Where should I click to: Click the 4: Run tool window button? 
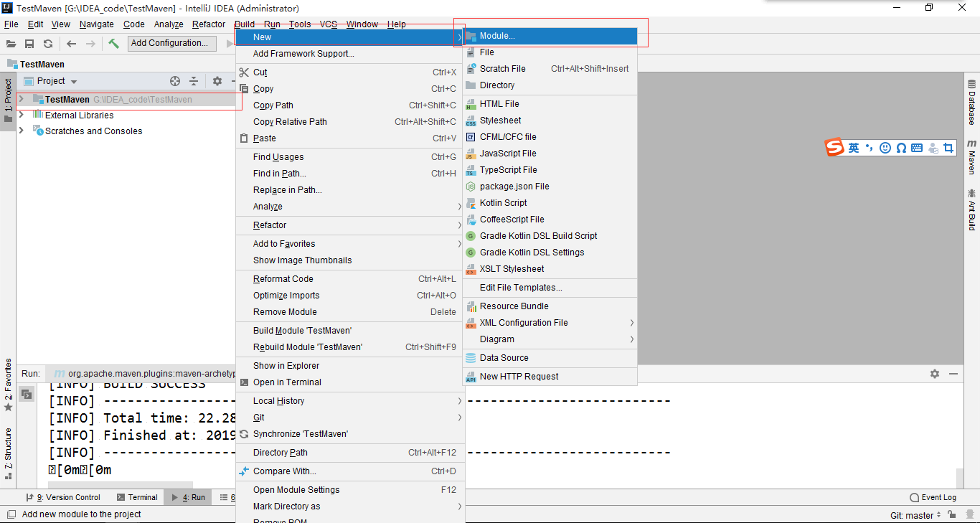coord(188,497)
